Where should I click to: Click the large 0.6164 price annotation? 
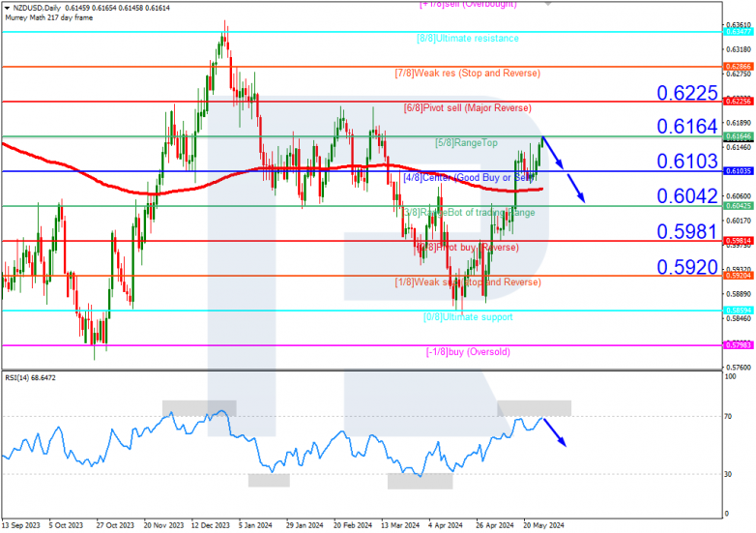point(687,127)
